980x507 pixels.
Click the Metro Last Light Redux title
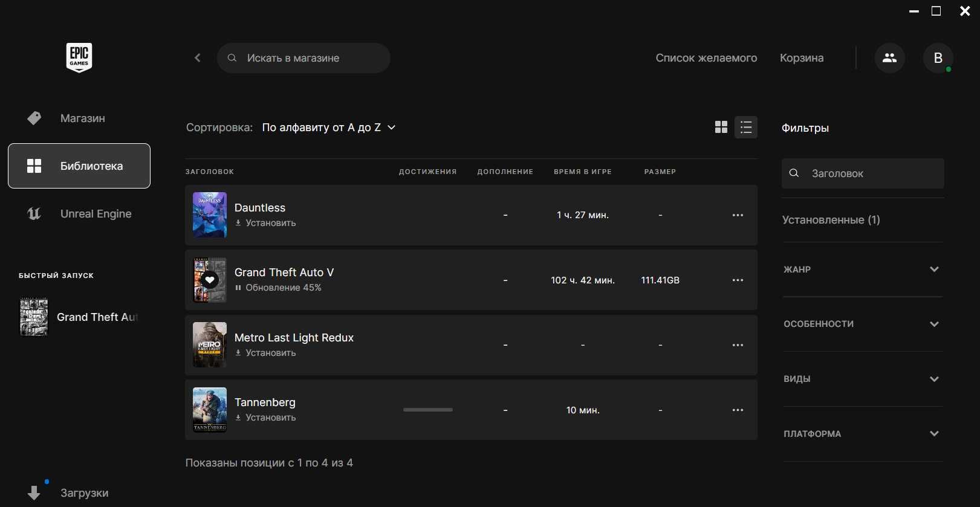[x=294, y=338]
